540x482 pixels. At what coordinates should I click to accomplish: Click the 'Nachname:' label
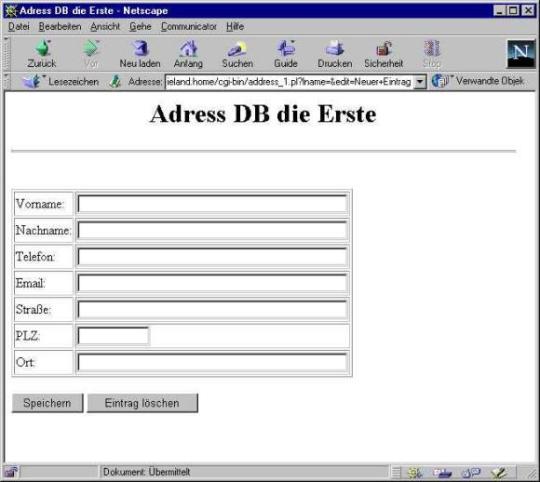43,230
